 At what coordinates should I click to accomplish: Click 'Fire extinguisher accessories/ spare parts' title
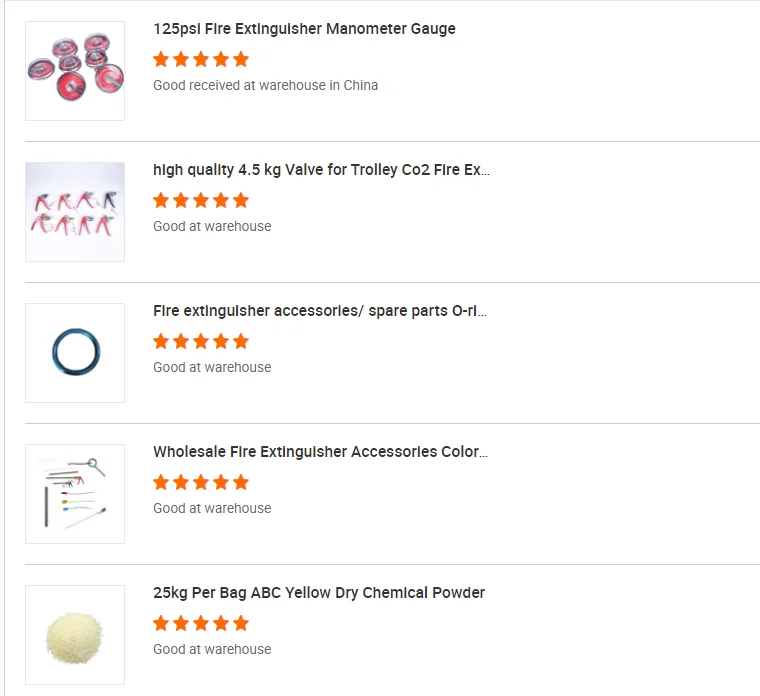click(320, 311)
